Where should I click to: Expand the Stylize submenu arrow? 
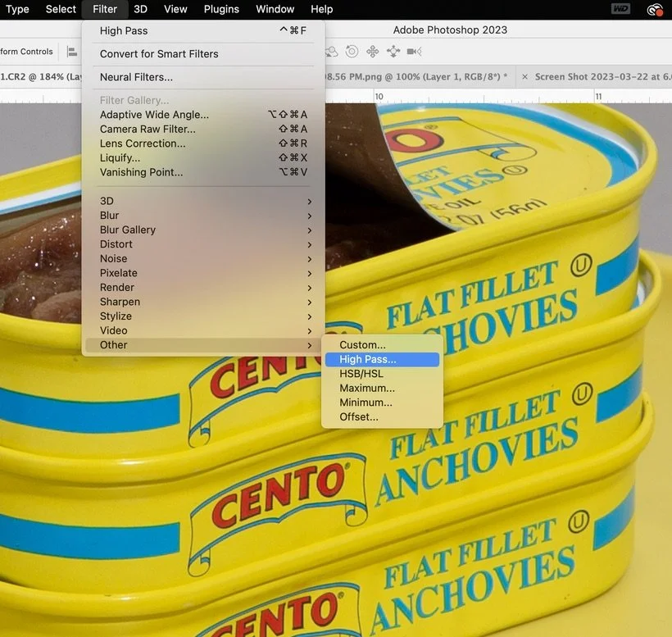[310, 316]
